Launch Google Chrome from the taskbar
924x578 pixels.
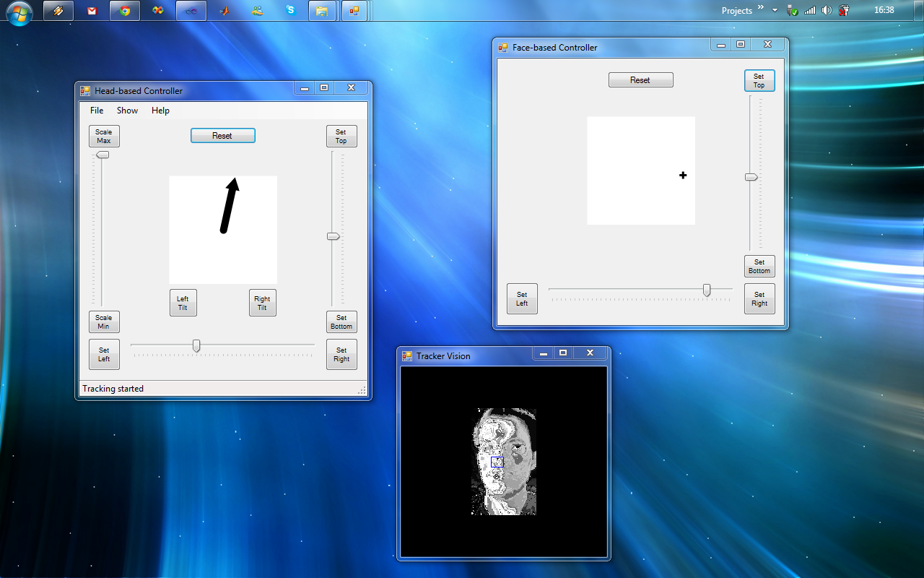pyautogui.click(x=125, y=11)
